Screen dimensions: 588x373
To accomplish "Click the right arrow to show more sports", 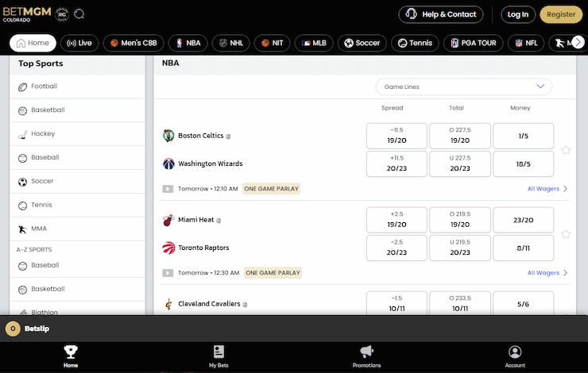I will 578,43.
